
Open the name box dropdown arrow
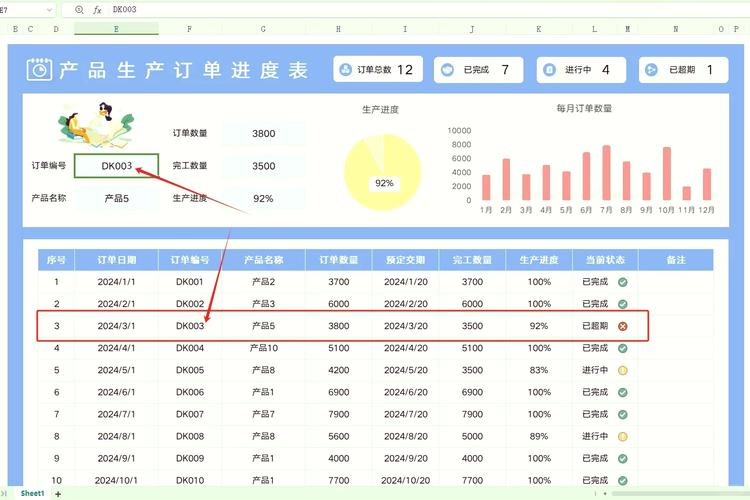[x=49, y=10]
